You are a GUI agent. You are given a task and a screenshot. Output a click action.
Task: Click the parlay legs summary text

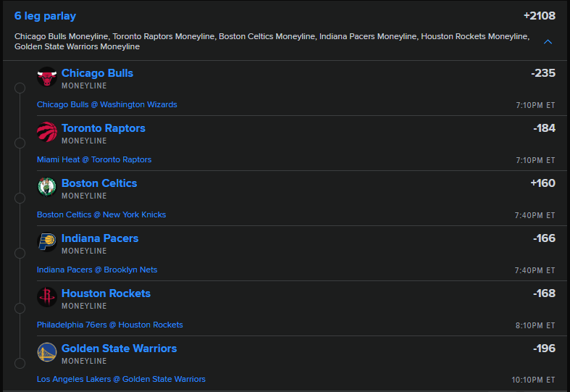coord(272,41)
